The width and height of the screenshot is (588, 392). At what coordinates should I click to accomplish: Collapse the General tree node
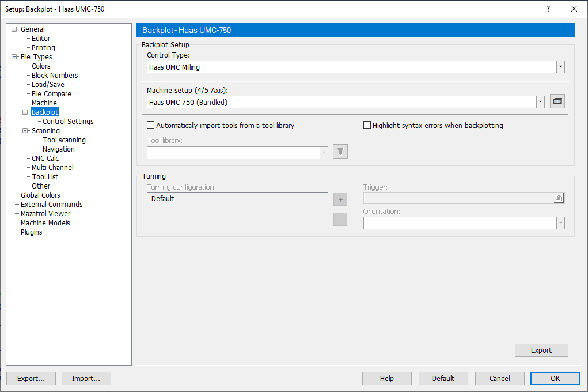[14, 29]
